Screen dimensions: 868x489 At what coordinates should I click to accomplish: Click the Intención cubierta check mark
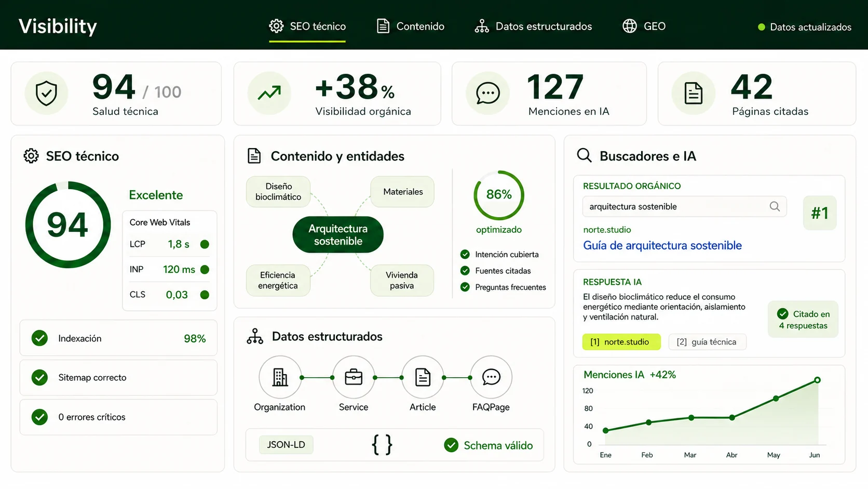coord(465,254)
